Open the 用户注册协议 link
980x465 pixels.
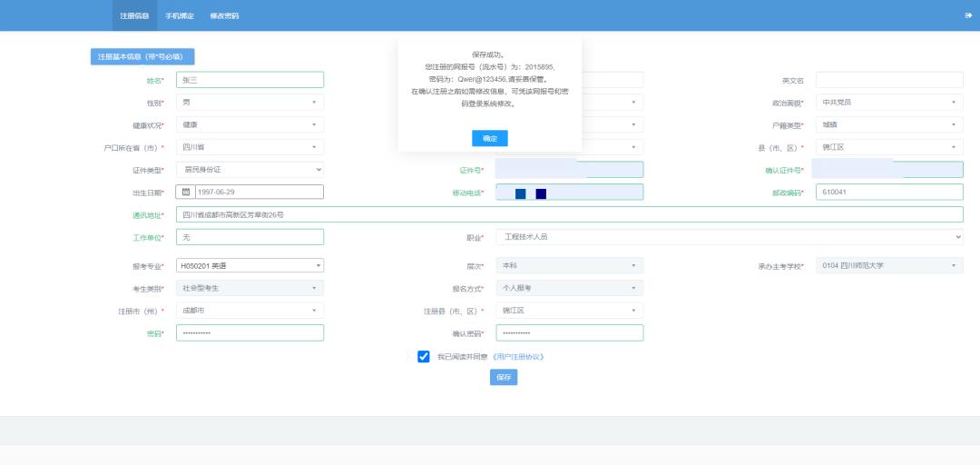517,357
